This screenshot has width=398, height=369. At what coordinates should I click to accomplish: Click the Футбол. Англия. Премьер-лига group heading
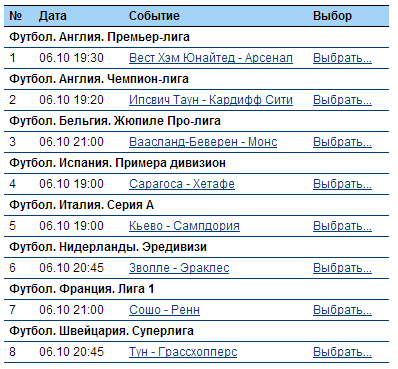click(x=99, y=37)
